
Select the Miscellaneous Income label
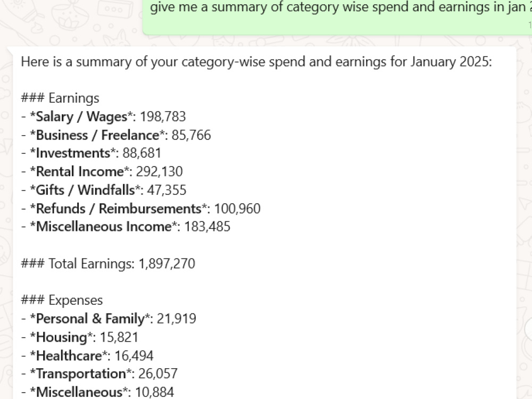coord(104,226)
